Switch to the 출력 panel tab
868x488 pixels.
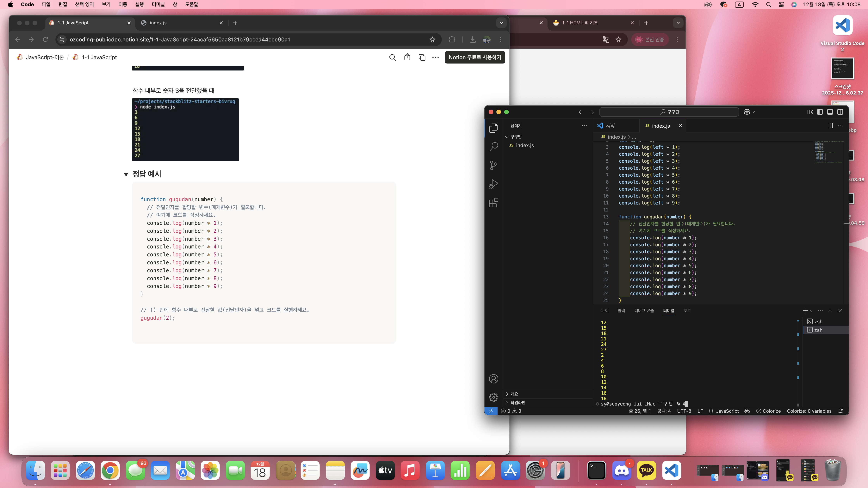(x=621, y=310)
